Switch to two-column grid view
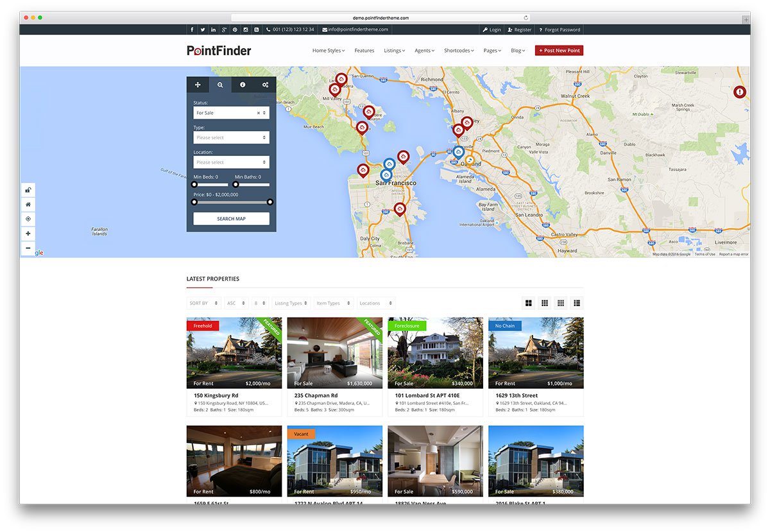This screenshot has height=532, width=770. pyautogui.click(x=529, y=303)
